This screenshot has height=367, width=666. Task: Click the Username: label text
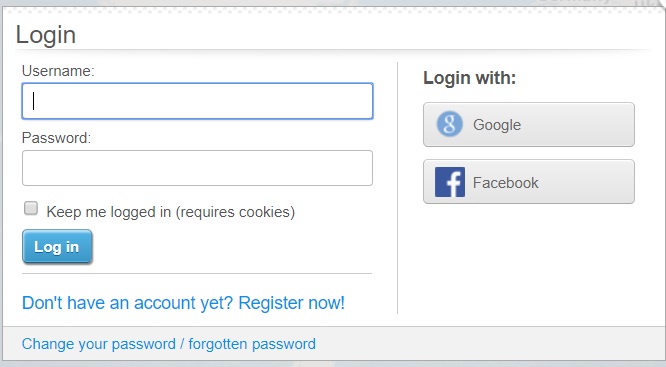point(58,71)
